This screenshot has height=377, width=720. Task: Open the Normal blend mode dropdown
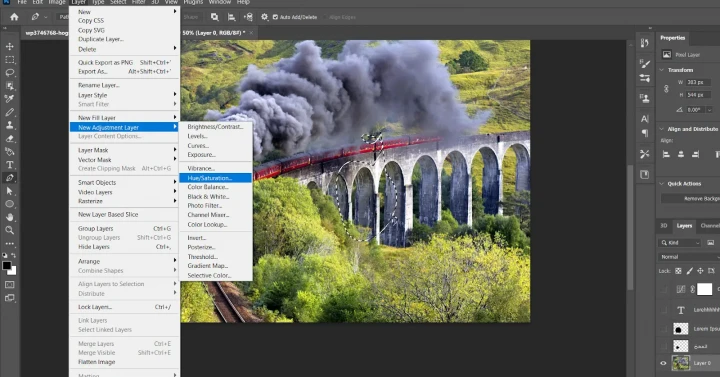689,257
